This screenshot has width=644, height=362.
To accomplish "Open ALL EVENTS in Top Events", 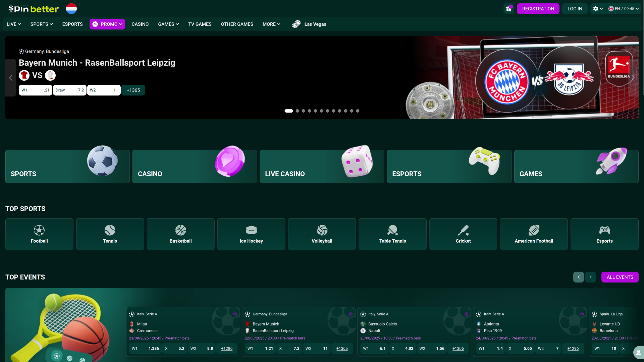I will click(x=620, y=277).
